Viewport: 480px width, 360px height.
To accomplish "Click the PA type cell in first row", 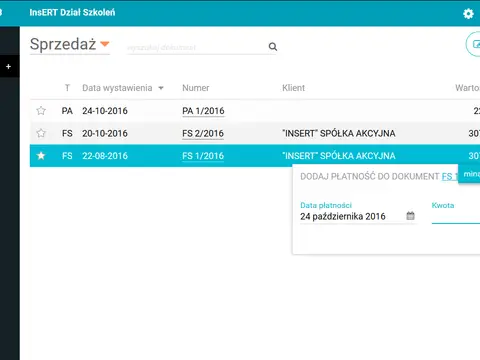I will pyautogui.click(x=67, y=111).
